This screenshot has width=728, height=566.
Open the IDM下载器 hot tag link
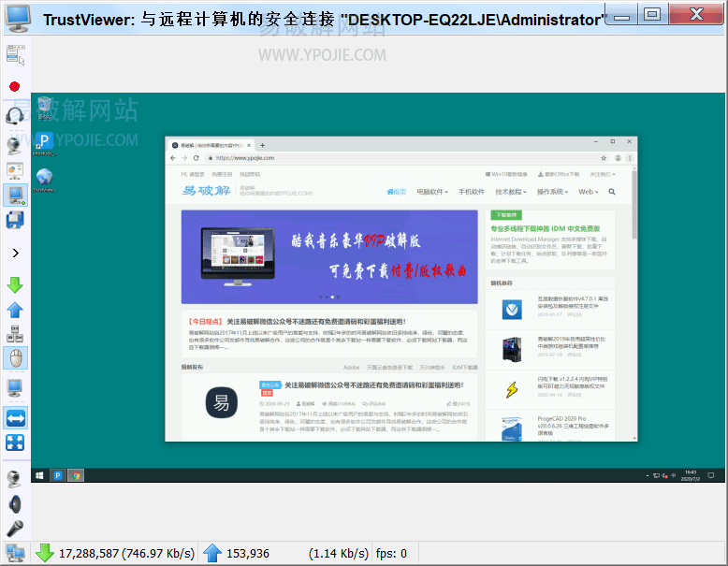465,368
